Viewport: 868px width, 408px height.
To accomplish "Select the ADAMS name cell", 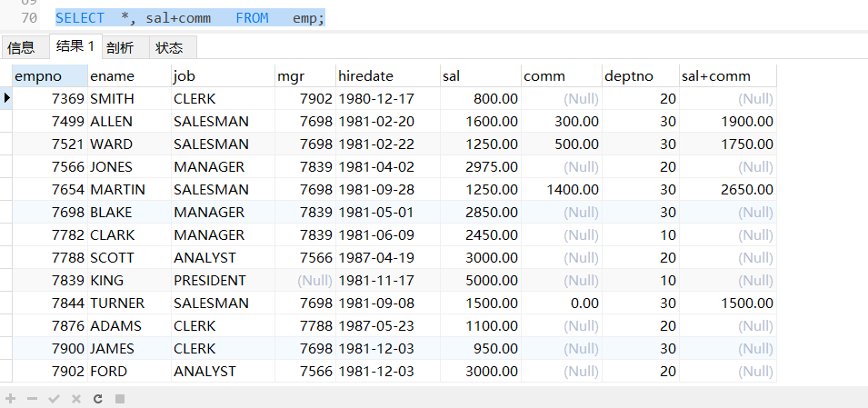I will (130, 325).
